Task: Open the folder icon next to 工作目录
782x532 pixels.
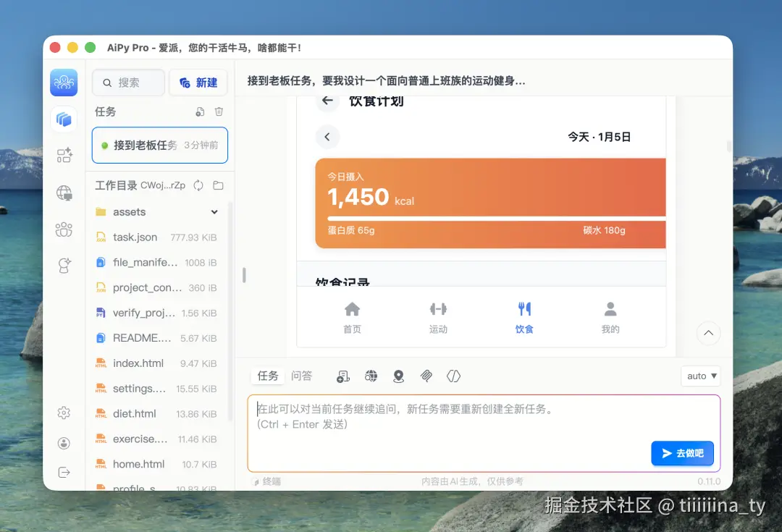Action: point(219,185)
